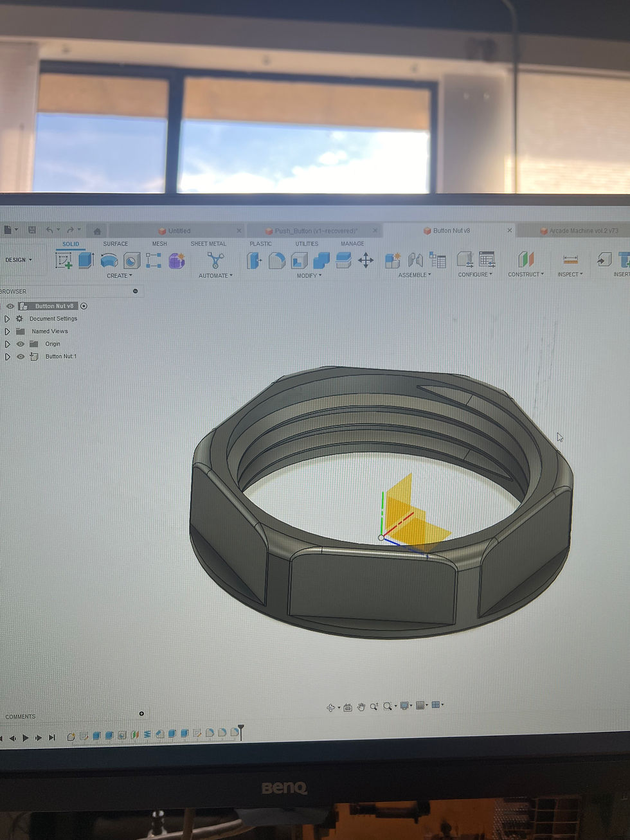
Task: Click the third Assemble group icon
Action: tap(438, 260)
